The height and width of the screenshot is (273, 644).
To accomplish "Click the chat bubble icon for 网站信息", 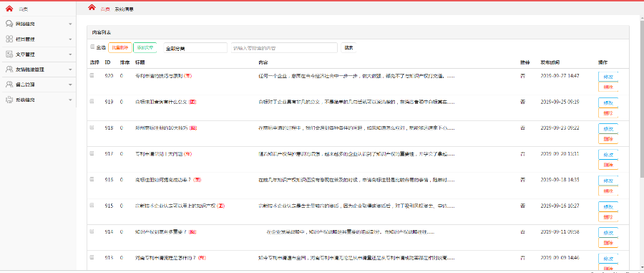I will (x=9, y=24).
